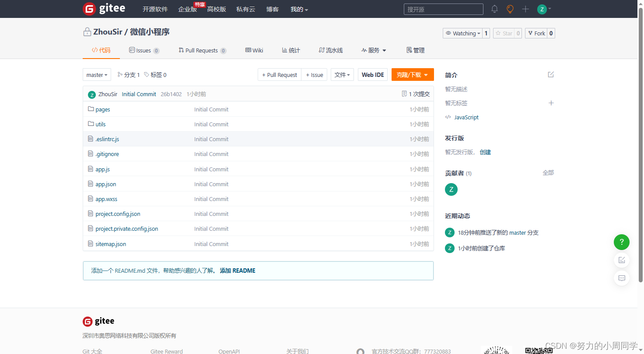Open the notifications bell icon
The height and width of the screenshot is (354, 644).
pyautogui.click(x=494, y=9)
